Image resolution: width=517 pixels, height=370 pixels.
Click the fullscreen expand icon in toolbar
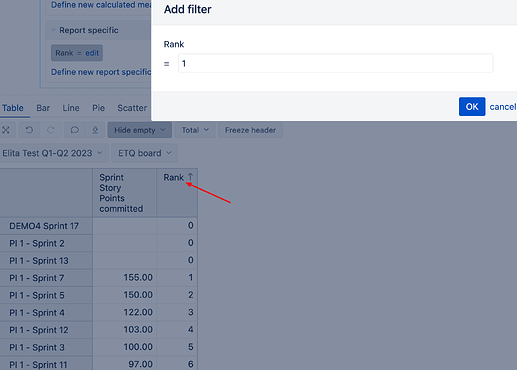coord(6,130)
